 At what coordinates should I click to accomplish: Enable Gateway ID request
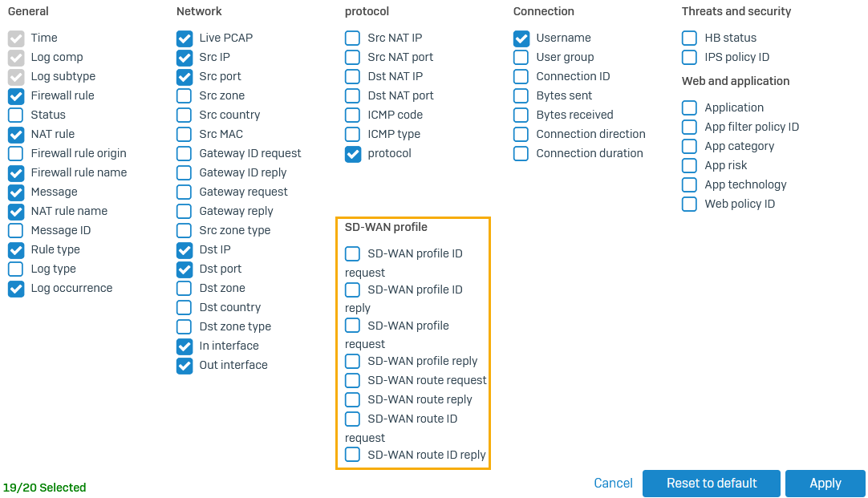185,153
